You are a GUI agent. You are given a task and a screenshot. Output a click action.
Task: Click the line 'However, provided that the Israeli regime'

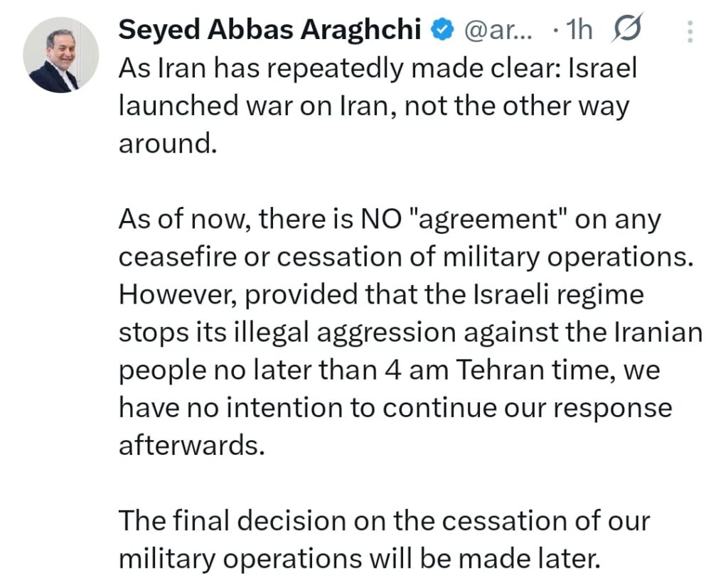click(x=381, y=295)
